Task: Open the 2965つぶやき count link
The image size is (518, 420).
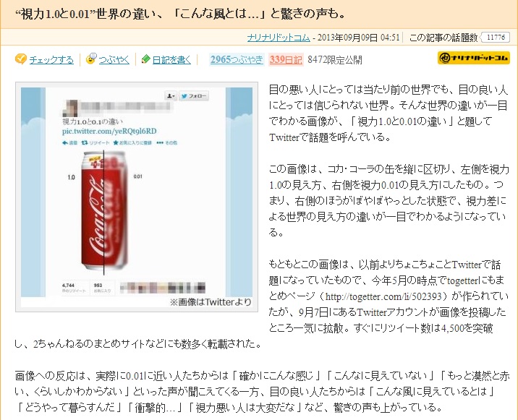Action: tap(237, 59)
